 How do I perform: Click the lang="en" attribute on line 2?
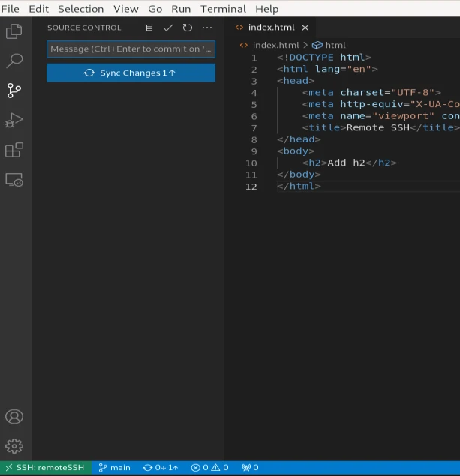[343, 69]
